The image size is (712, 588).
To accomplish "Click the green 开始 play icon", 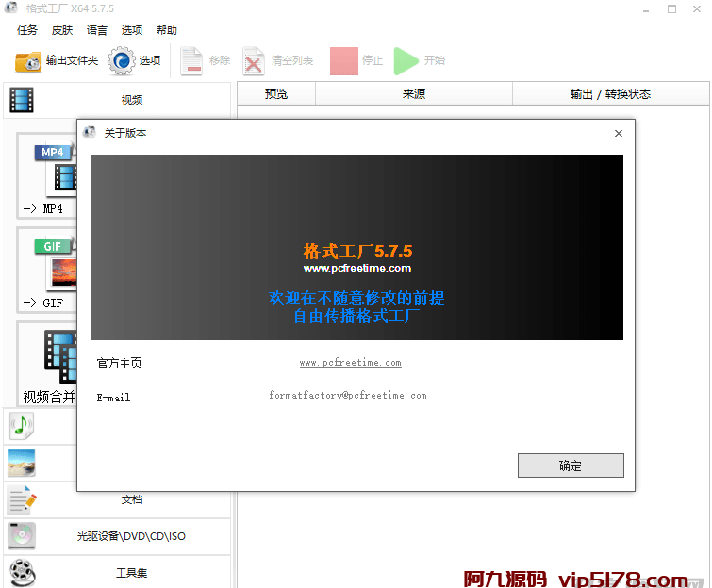I will click(406, 61).
